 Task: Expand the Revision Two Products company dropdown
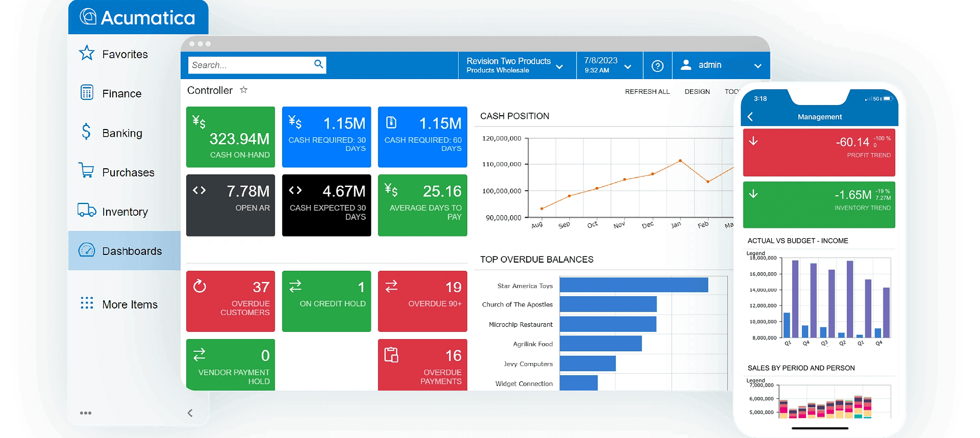coord(559,67)
